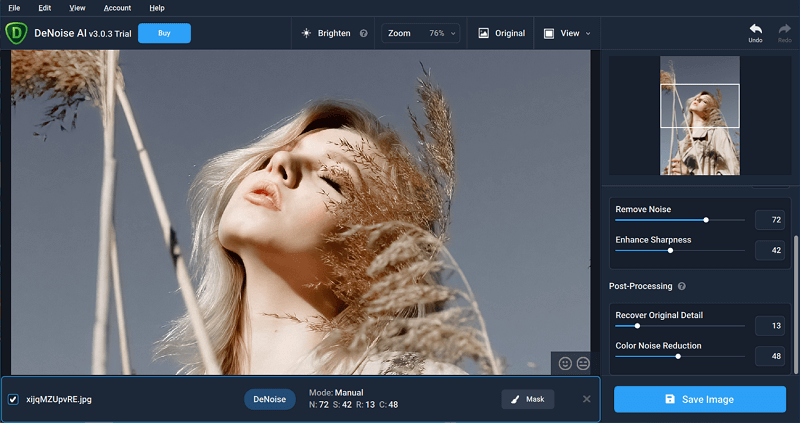Undo the last change
Image resolution: width=800 pixels, height=423 pixels.
point(756,33)
